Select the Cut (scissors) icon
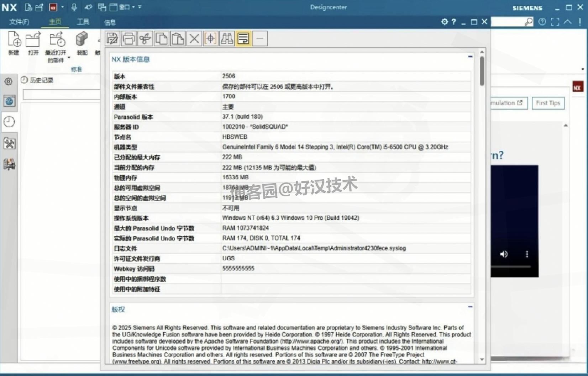Viewport: 588px width, 376px height. (145, 38)
